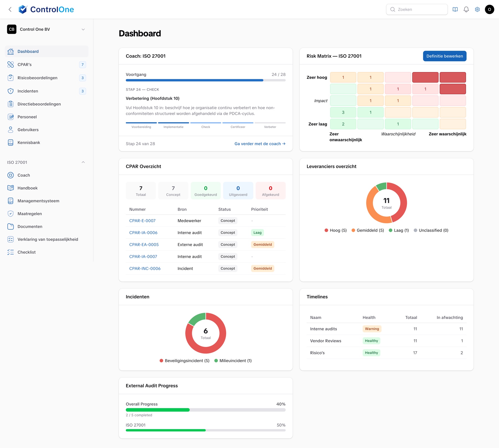Open CPAR-EA-0005 link
This screenshot has width=499, height=448.
click(x=144, y=245)
